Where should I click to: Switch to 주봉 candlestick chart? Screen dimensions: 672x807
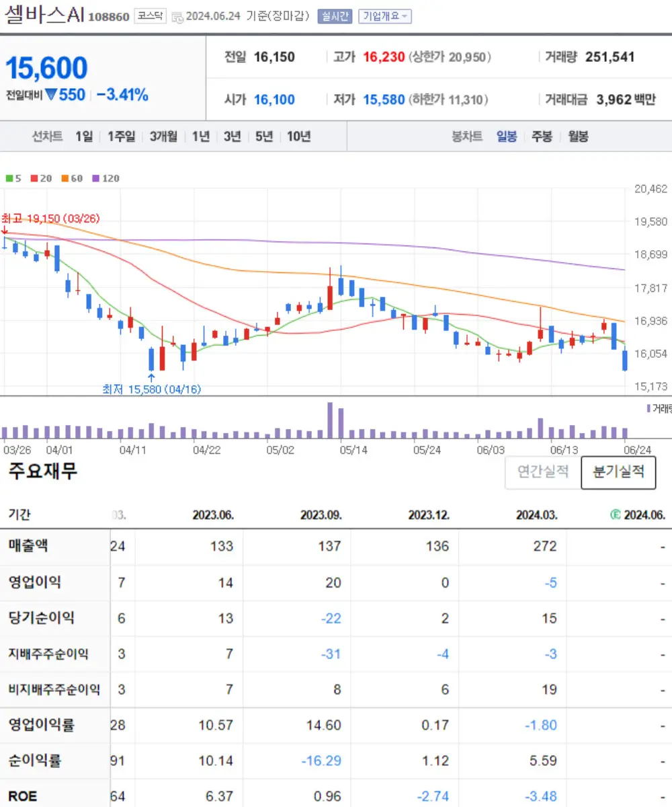click(x=542, y=137)
